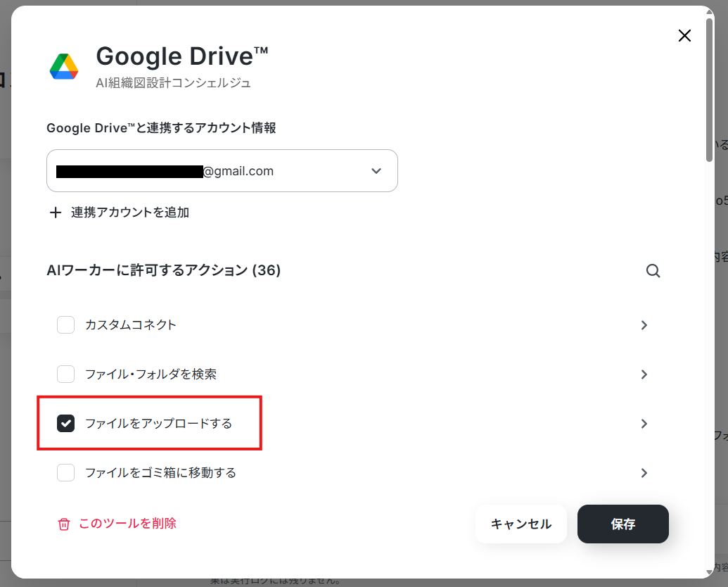The width and height of the screenshot is (728, 587).
Task: Click the Google Drive™と連携するアカウント情報 label
Action: [161, 128]
